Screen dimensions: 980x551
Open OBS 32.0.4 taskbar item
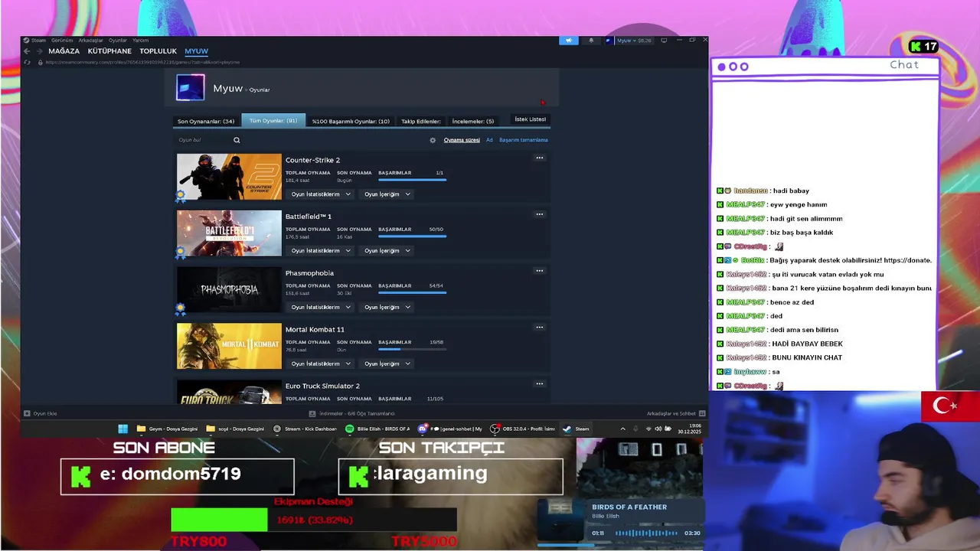[x=523, y=429]
